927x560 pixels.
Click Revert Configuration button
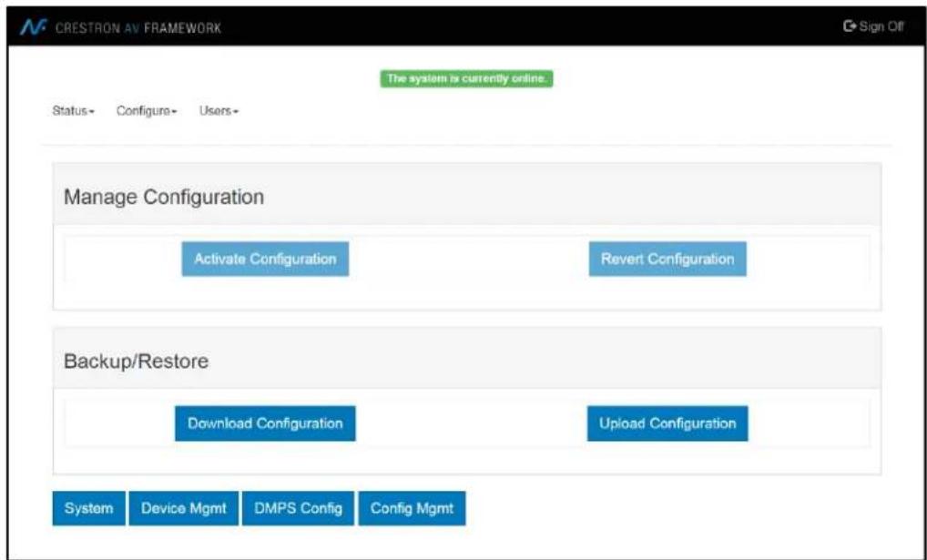point(667,259)
